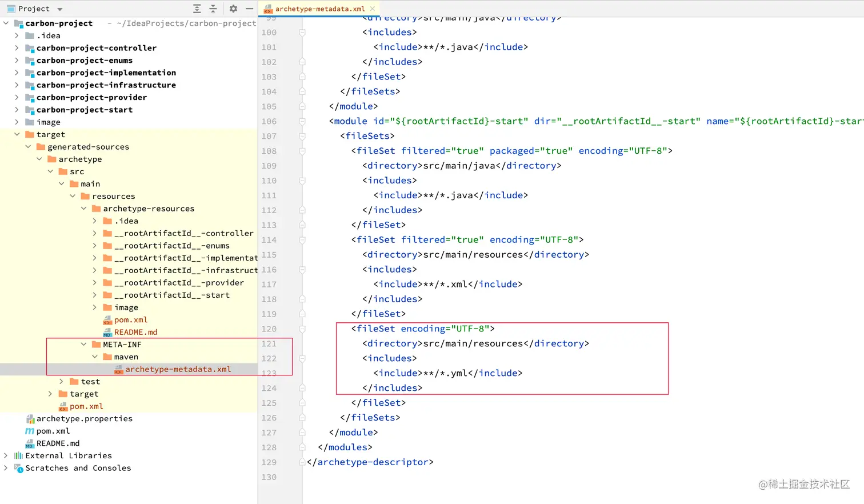Select the image folder icon under carbon-project
864x504 pixels.
coord(30,122)
